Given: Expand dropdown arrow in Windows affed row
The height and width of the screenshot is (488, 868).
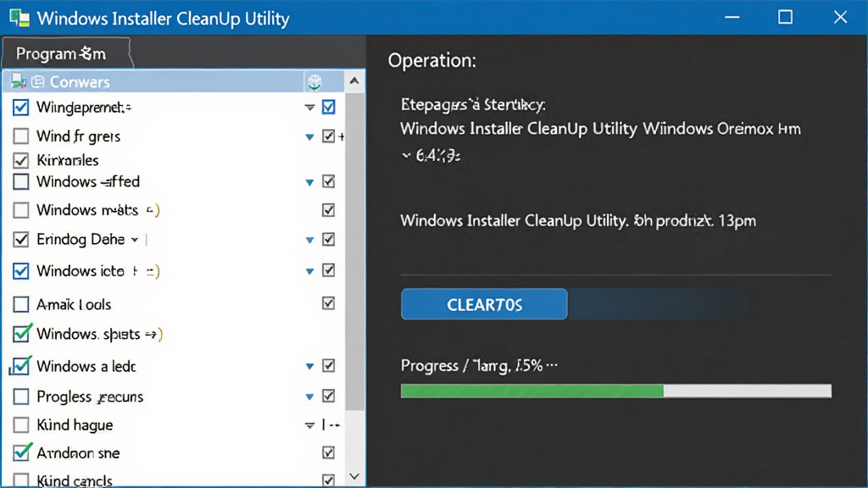Looking at the screenshot, I should [x=309, y=182].
